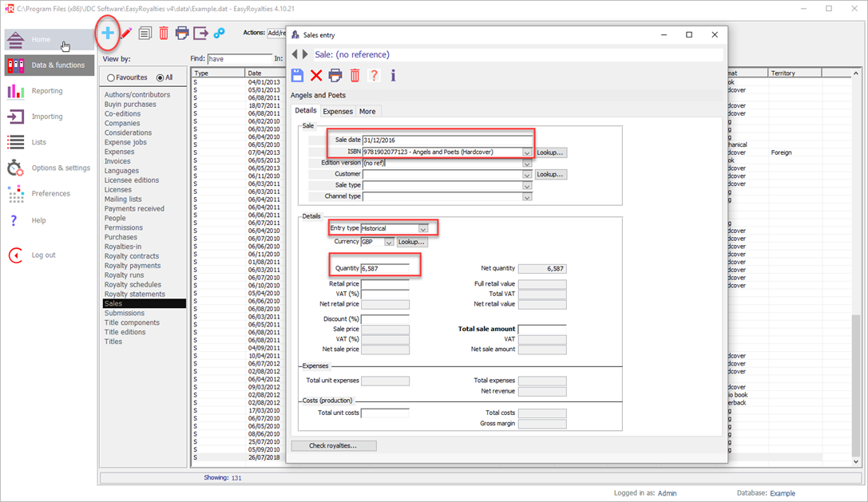This screenshot has width=868, height=502.
Task: Click the blue link chain icon in toolbar
Action: coord(220,34)
